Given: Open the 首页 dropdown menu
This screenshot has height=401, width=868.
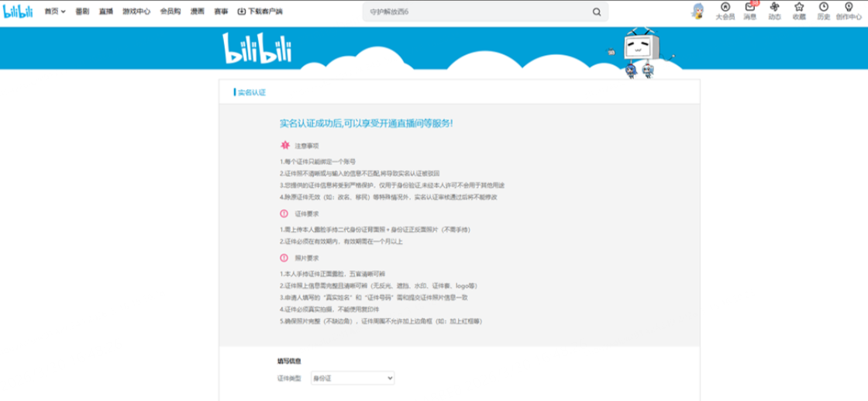Looking at the screenshot, I should (55, 12).
